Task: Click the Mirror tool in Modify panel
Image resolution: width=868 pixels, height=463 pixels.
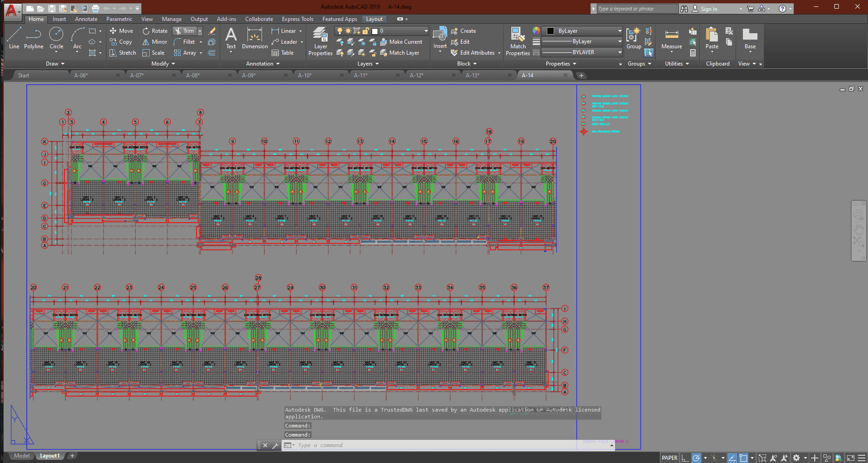Action: [x=155, y=42]
